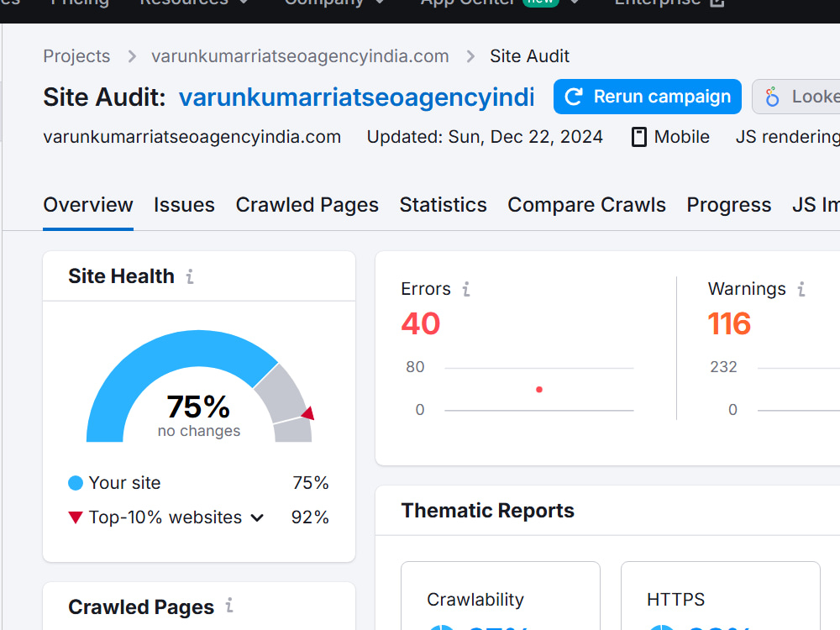Click the red Top-10% websites legend triangle
This screenshot has height=630, width=840.
click(x=76, y=517)
